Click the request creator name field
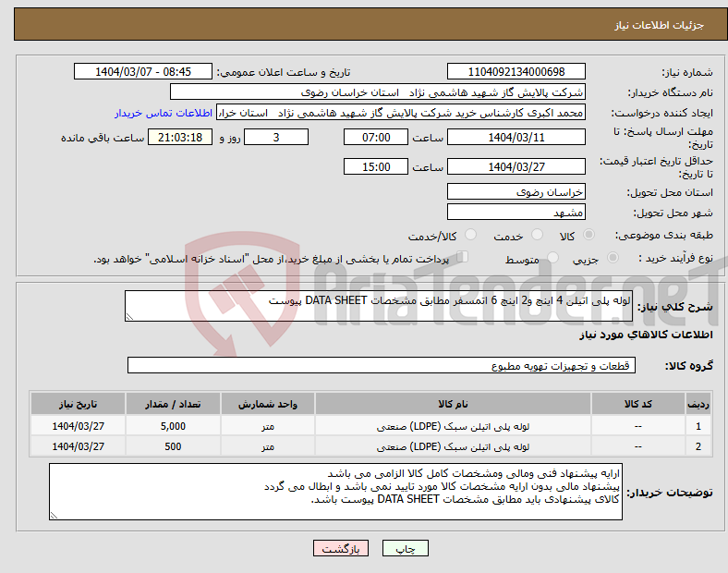 401,113
